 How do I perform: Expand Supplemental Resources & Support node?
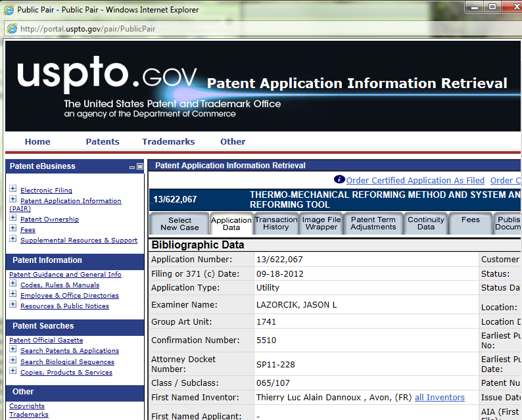click(x=12, y=239)
